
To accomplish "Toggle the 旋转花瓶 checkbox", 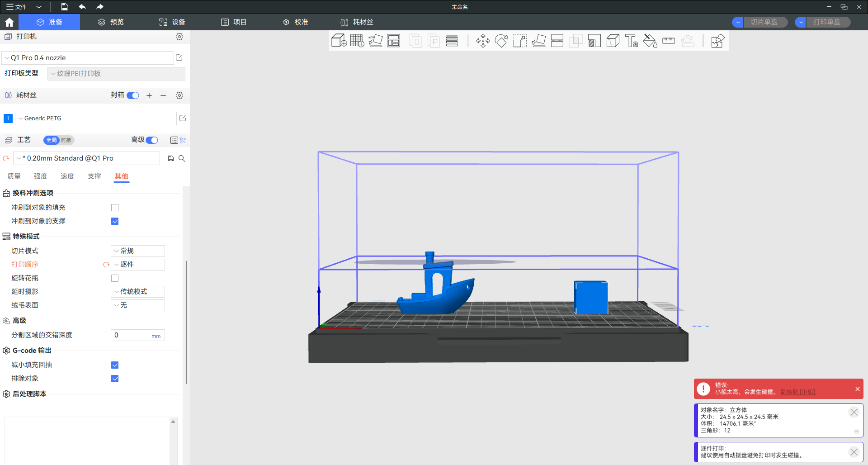I will pyautogui.click(x=115, y=278).
